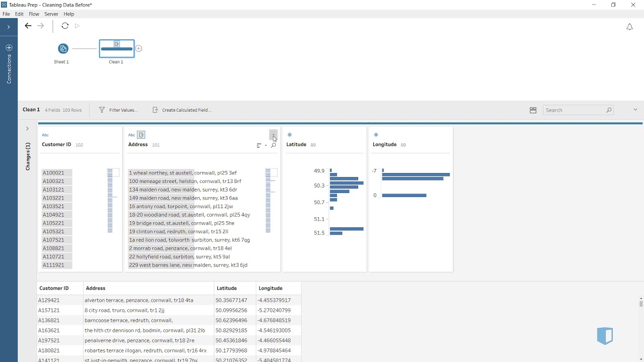Viewport: 644px width, 362px height.
Task: Click the undo back arrow
Action: 28,26
